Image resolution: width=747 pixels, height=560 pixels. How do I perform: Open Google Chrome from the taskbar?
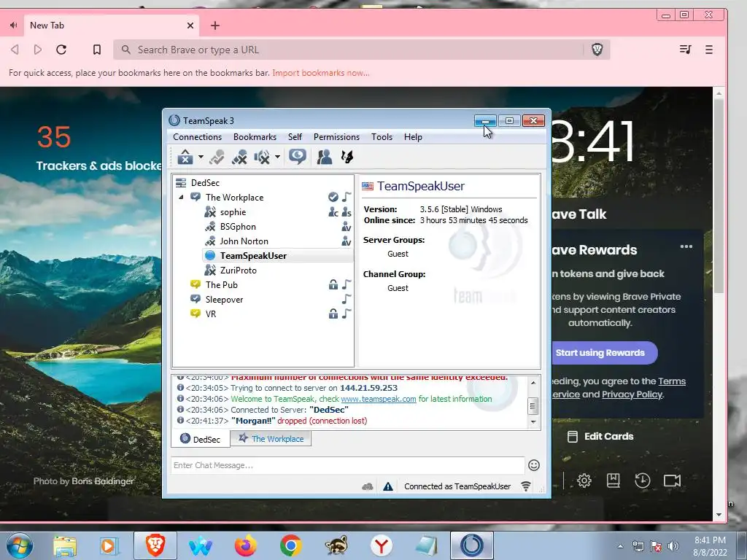290,545
